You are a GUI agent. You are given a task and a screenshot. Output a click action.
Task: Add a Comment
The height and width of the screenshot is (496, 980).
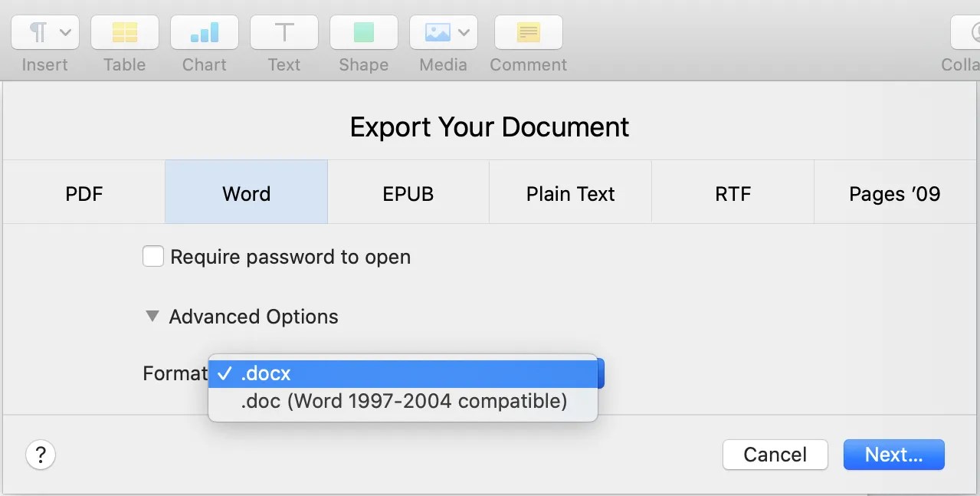coord(528,31)
